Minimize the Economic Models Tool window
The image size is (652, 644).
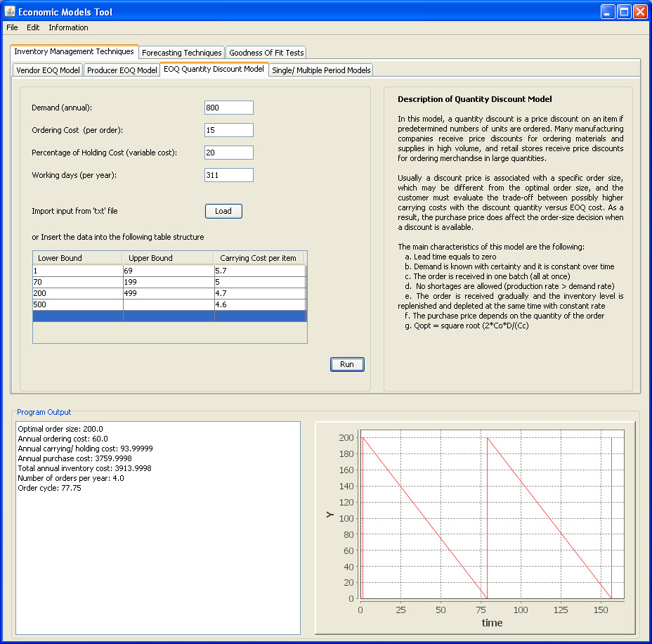(x=608, y=12)
